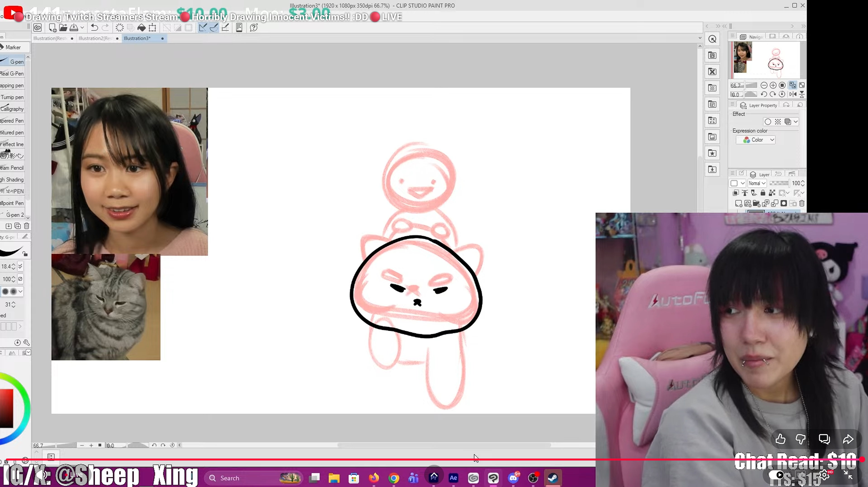Image resolution: width=868 pixels, height=487 pixels.
Task: Toggle the Snap to special ruler icon
Action: 214,28
